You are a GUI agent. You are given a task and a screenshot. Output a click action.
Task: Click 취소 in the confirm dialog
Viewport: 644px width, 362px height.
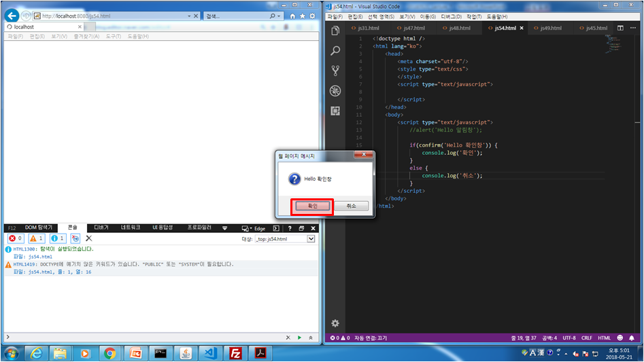351,206
